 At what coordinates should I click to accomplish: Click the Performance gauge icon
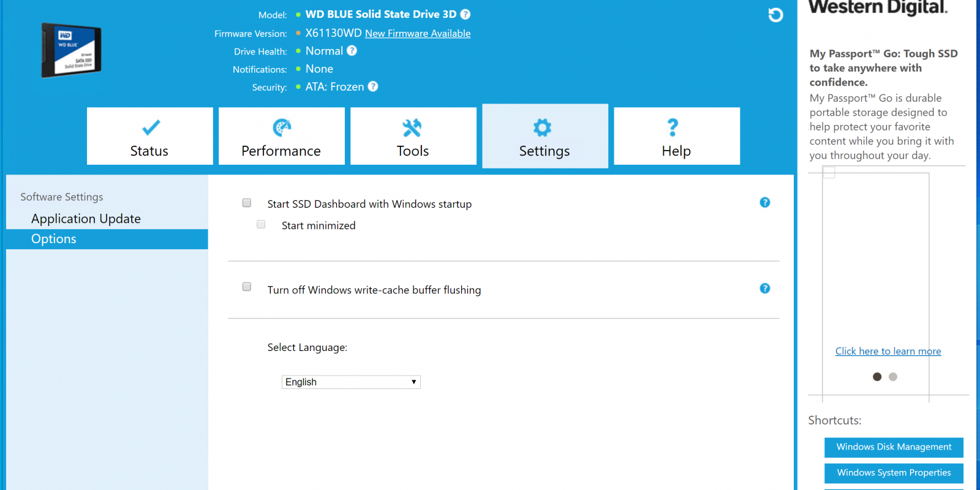point(282,127)
